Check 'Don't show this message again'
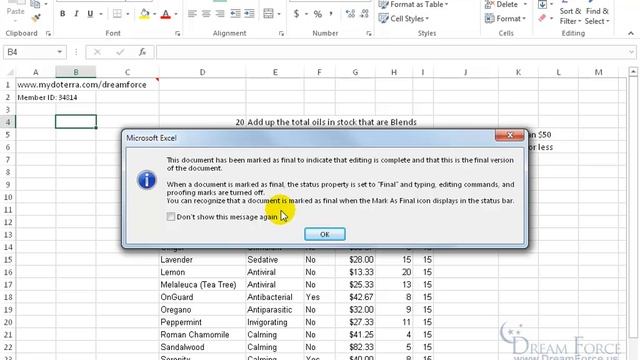Viewport: 640px width, 360px height. 171,216
